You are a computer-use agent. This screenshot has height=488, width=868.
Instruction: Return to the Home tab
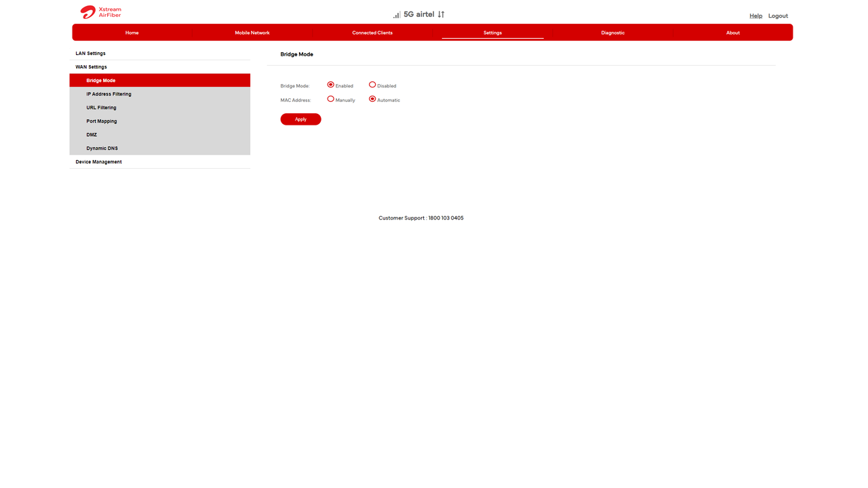coord(132,33)
